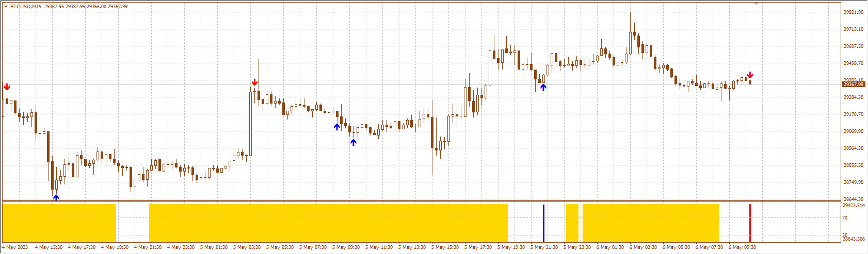This screenshot has width=868, height=254.
Task: Select the blue buy arrow near 4 May 15:30
Action: coord(56,197)
